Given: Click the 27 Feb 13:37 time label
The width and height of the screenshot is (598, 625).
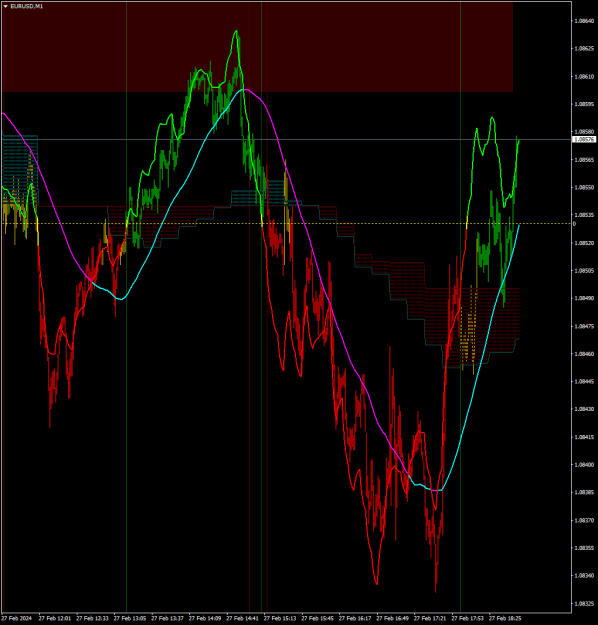Looking at the screenshot, I should [167, 619].
